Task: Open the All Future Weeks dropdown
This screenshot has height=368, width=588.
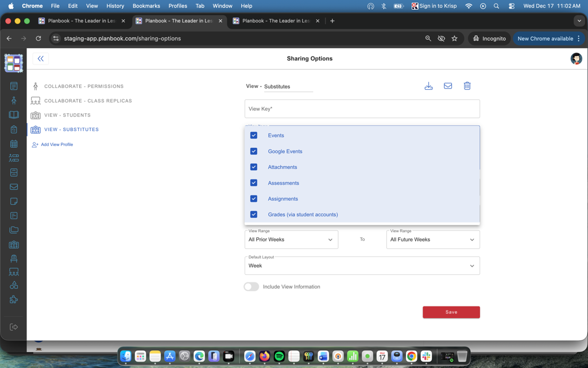Action: (x=433, y=240)
